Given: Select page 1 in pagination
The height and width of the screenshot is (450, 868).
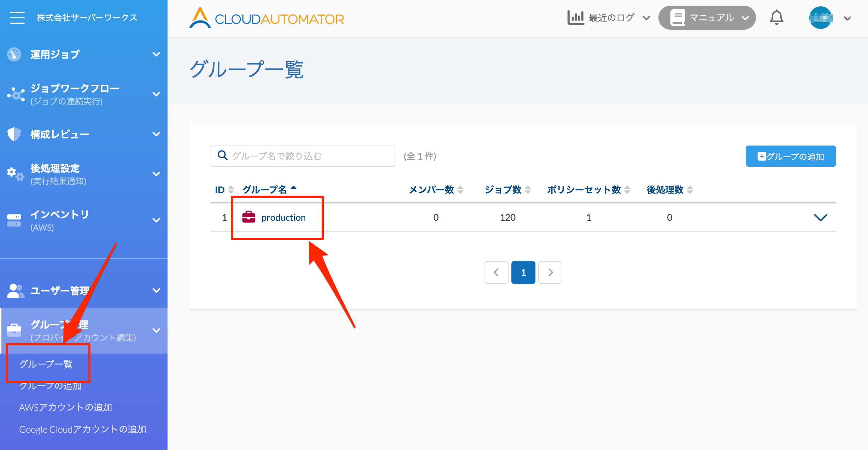Looking at the screenshot, I should 523,272.
